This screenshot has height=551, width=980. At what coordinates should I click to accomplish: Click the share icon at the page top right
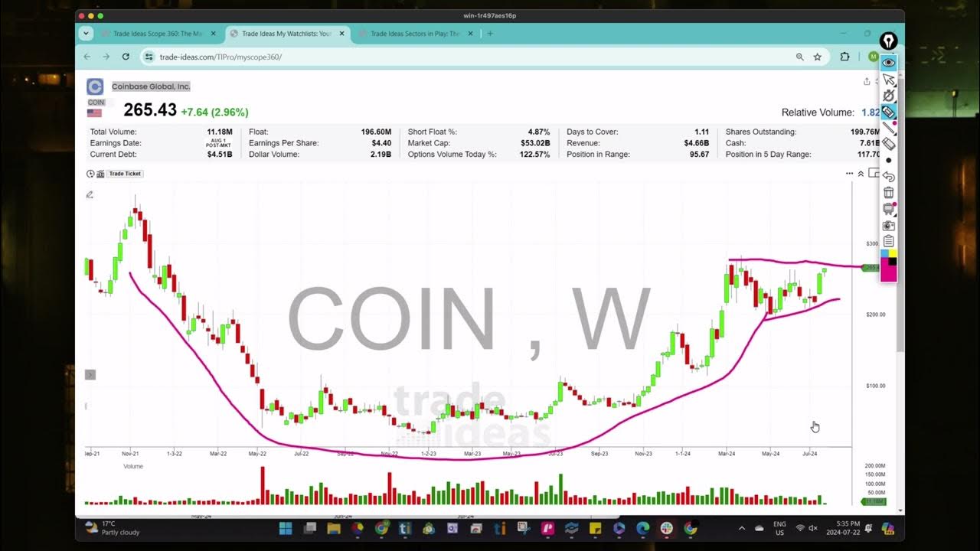tap(867, 81)
